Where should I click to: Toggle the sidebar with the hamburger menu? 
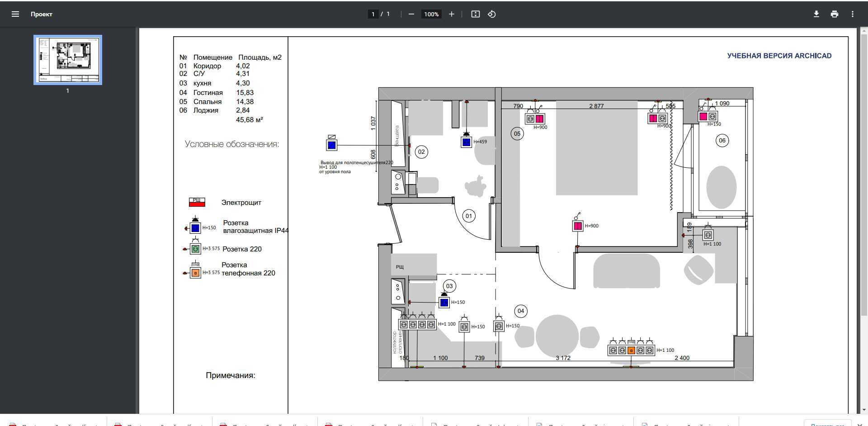point(15,14)
